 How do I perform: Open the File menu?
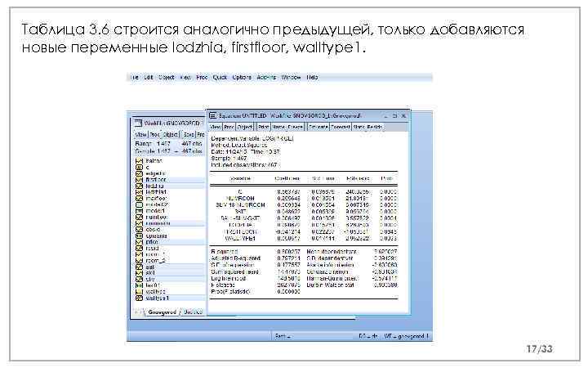134,78
